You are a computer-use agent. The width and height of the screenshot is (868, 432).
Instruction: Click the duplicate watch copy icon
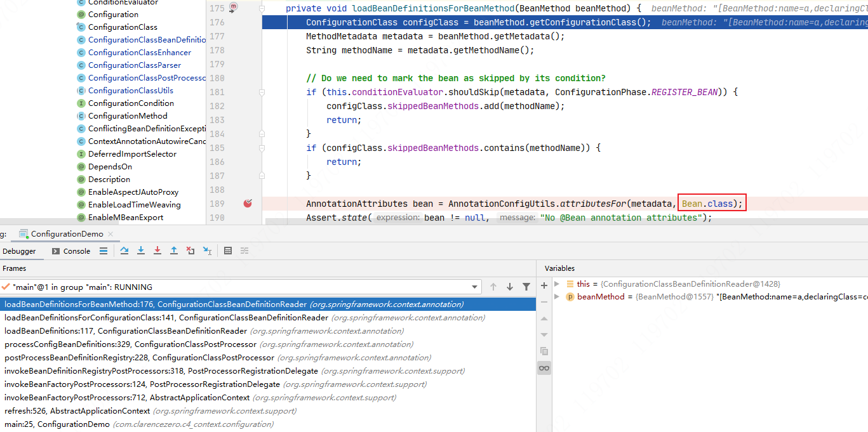point(544,351)
